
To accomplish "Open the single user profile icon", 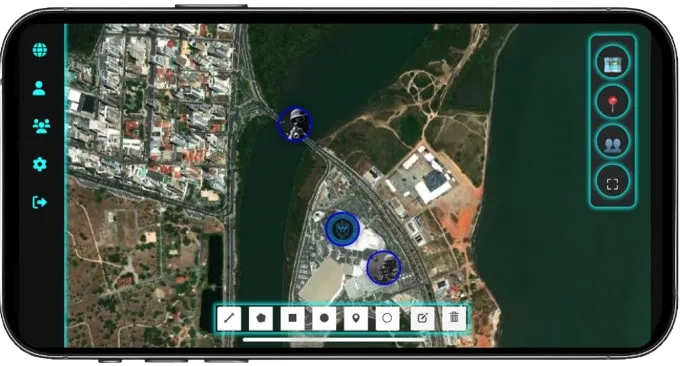I will pyautogui.click(x=39, y=88).
